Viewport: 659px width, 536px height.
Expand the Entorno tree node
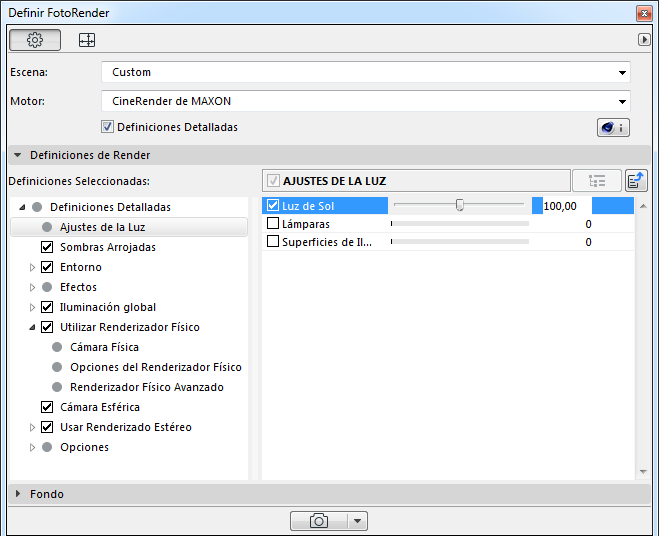click(32, 267)
